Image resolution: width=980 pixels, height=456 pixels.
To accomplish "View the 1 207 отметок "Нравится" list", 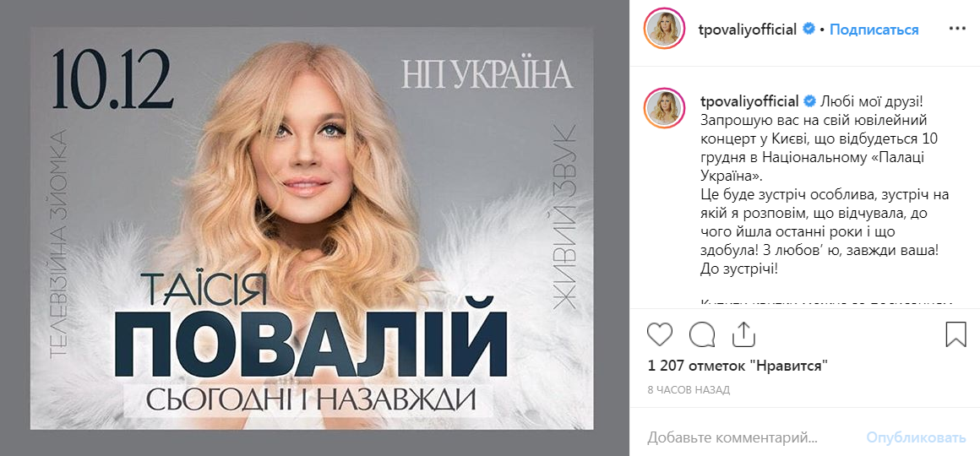I will (738, 366).
